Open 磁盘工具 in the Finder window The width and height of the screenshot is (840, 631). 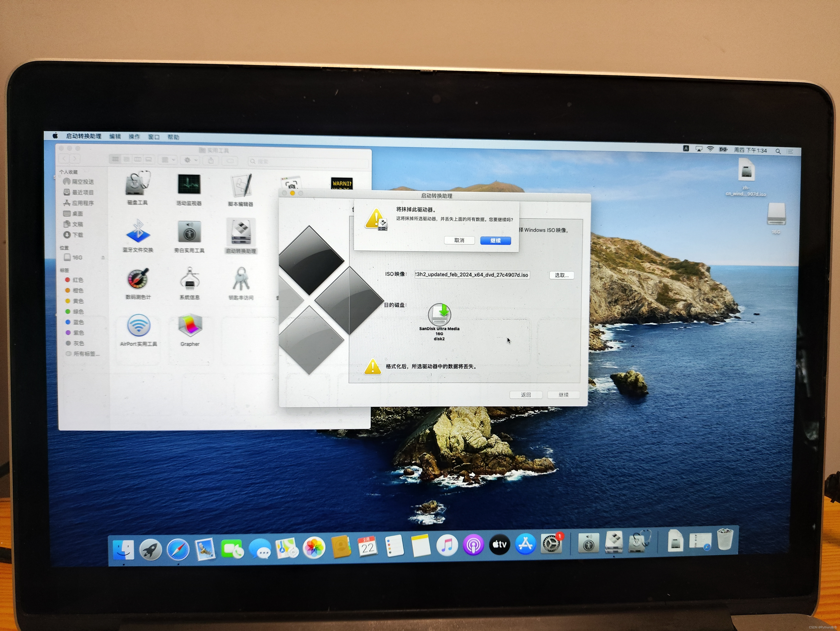138,188
